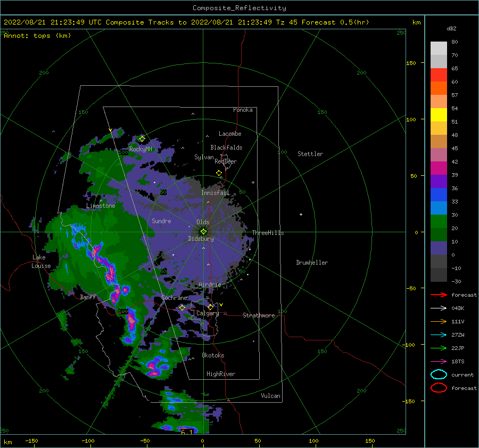Pick the purple-blue 0-10 dBZ color swatch

[x=439, y=248]
